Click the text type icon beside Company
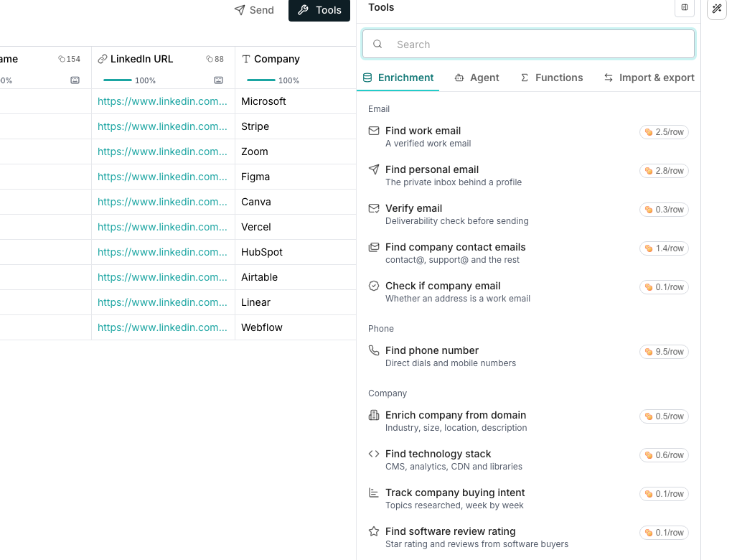Screen dimensions: 732x560 click(246, 59)
